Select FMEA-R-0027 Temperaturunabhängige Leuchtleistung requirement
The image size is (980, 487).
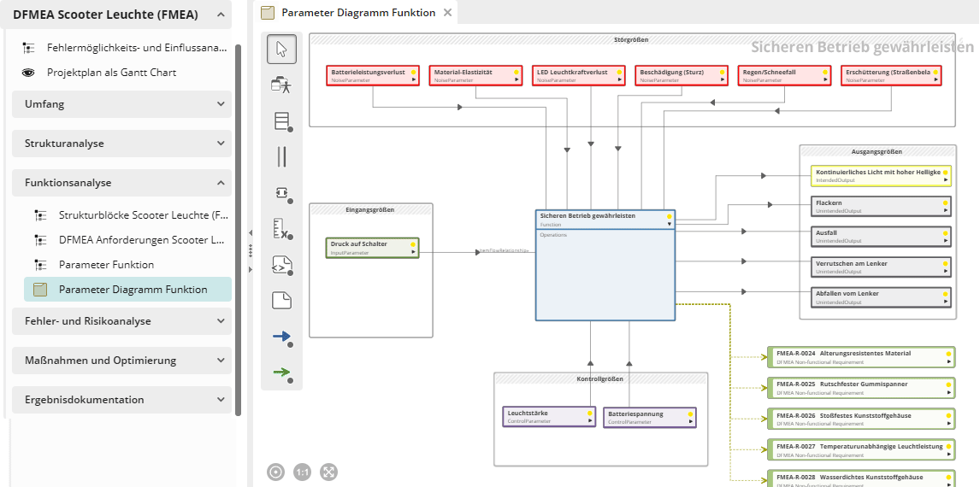861,450
